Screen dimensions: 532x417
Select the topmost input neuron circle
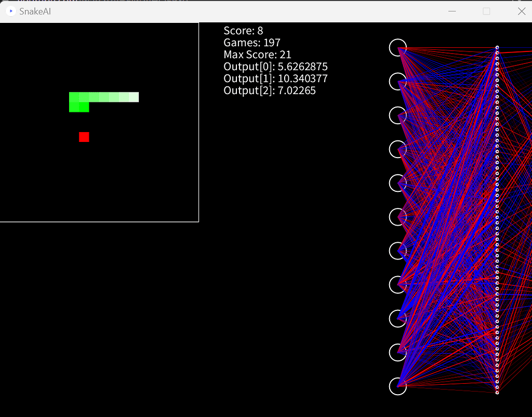[397, 47]
